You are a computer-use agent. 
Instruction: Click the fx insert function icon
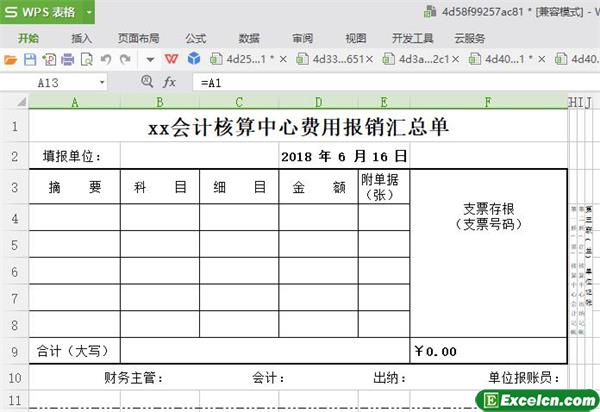click(x=170, y=82)
